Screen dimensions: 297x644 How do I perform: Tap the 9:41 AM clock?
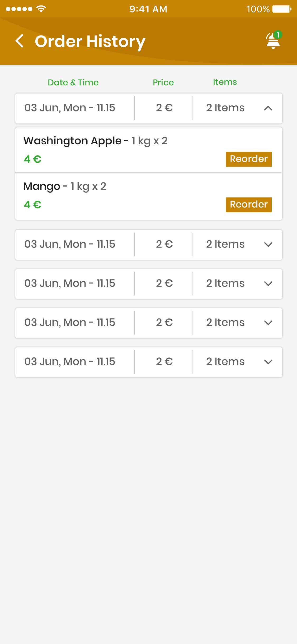pos(148,9)
